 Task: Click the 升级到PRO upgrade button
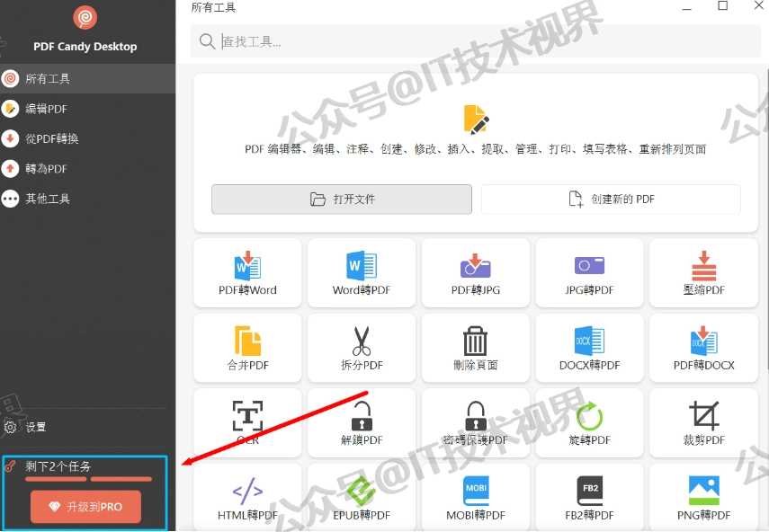tap(85, 507)
